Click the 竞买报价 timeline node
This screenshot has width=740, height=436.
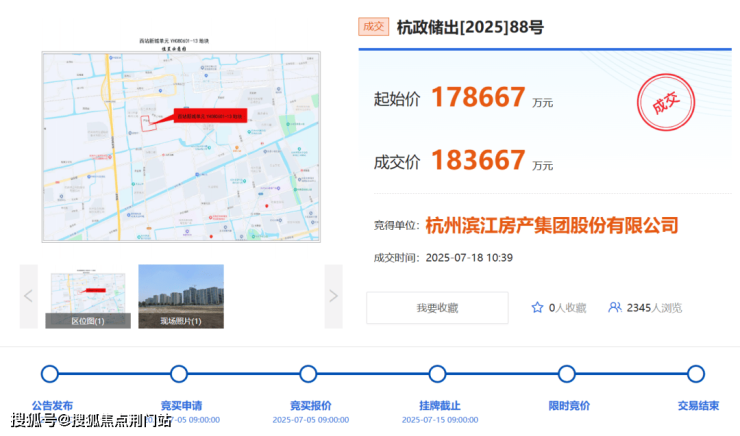click(309, 374)
